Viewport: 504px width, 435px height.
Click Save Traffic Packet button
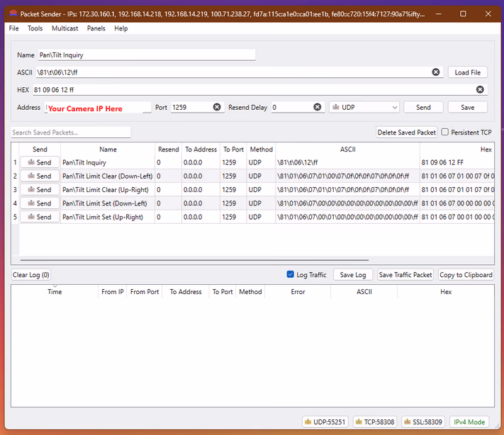click(x=405, y=275)
